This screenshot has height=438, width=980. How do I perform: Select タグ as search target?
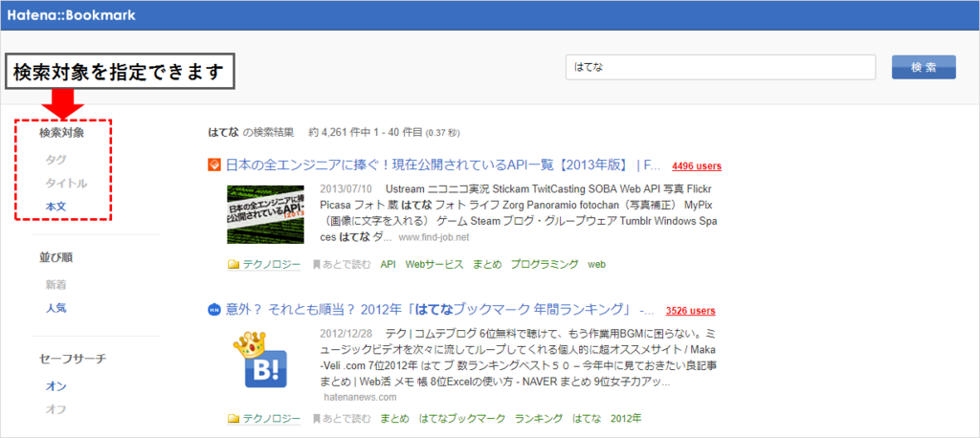56,160
